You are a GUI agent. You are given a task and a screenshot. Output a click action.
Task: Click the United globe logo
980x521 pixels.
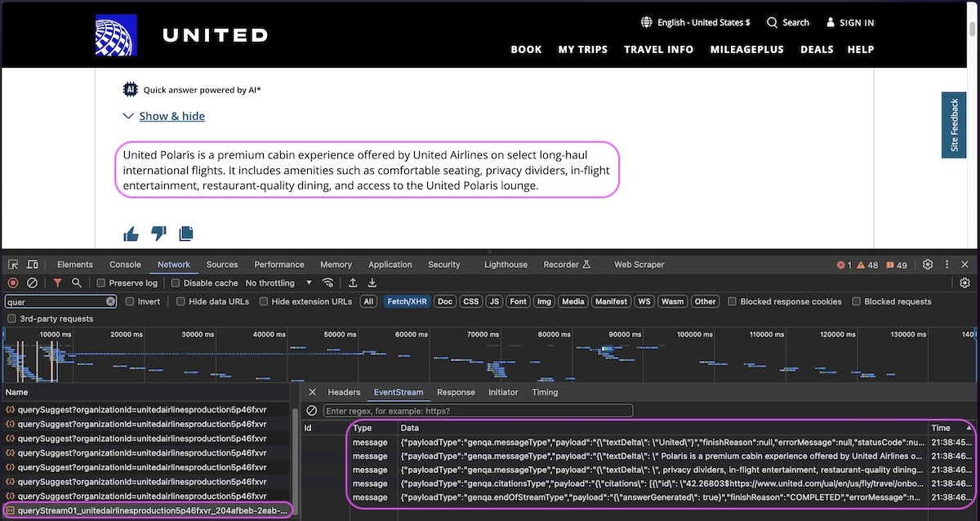pyautogui.click(x=116, y=35)
